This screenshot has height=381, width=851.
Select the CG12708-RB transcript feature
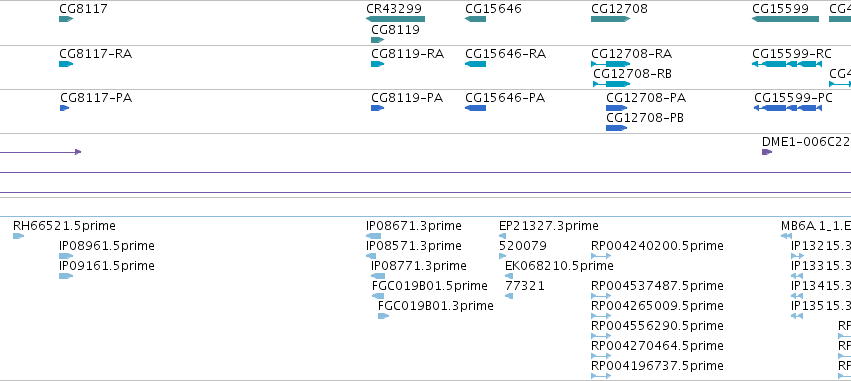[x=612, y=84]
